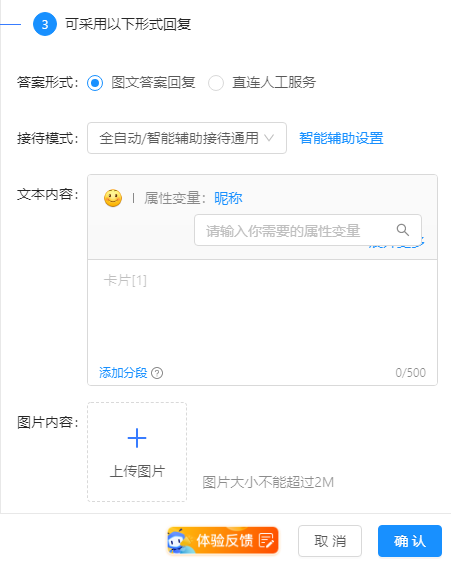Click the help question mark icon
This screenshot has width=451, height=565.
(x=157, y=373)
